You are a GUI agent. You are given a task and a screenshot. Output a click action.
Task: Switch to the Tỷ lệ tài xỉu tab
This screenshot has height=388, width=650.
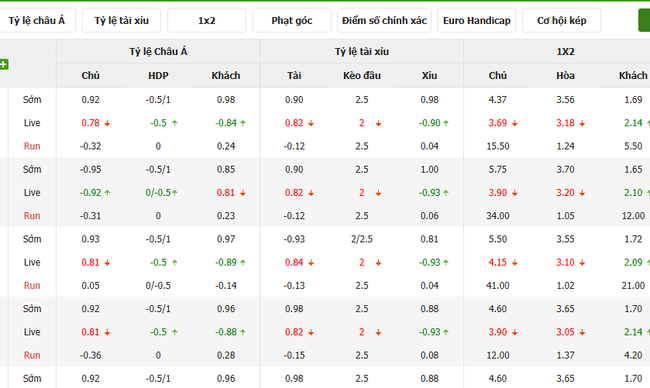(x=121, y=20)
